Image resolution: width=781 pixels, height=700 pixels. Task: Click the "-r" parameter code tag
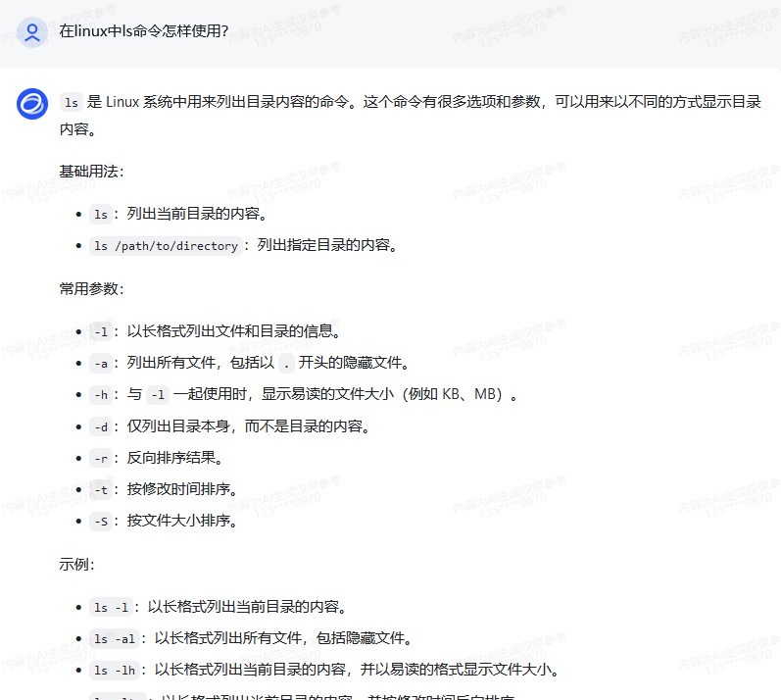(101, 458)
